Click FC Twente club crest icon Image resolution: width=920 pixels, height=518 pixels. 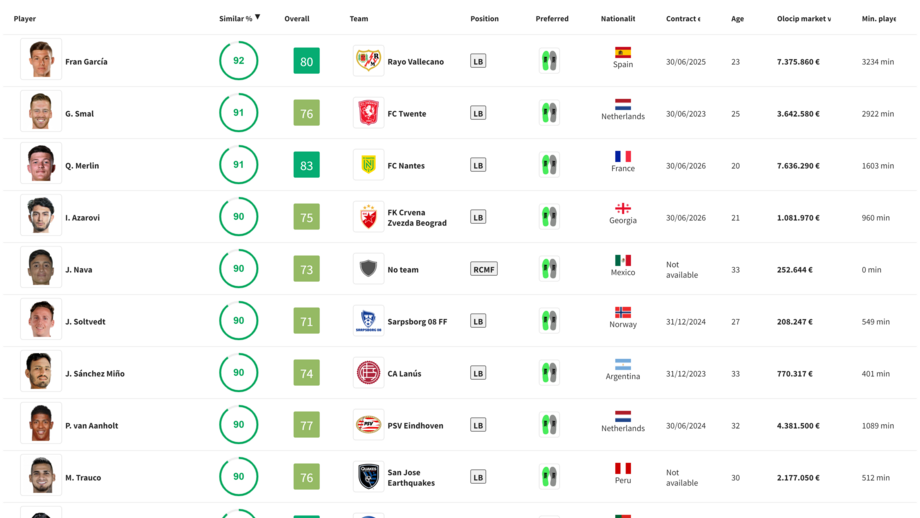pos(368,113)
